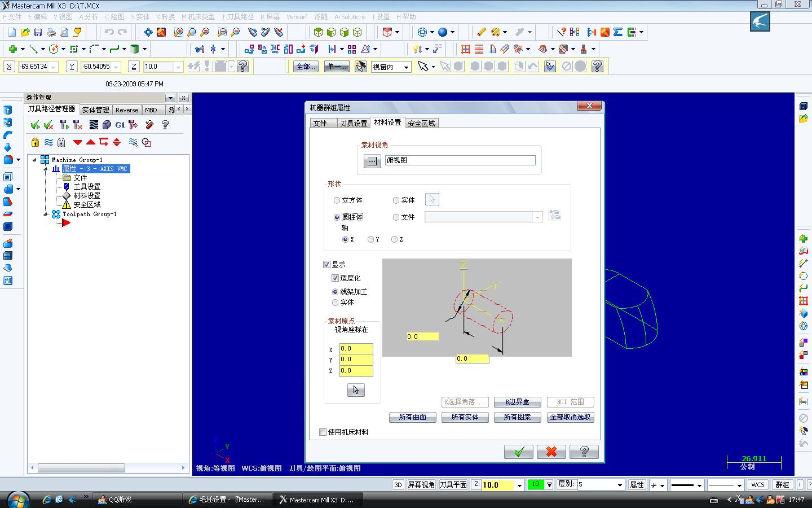Click the operations manager horizontal scrollbar thumb
Viewport: 812px width, 508px height.
tap(82, 468)
